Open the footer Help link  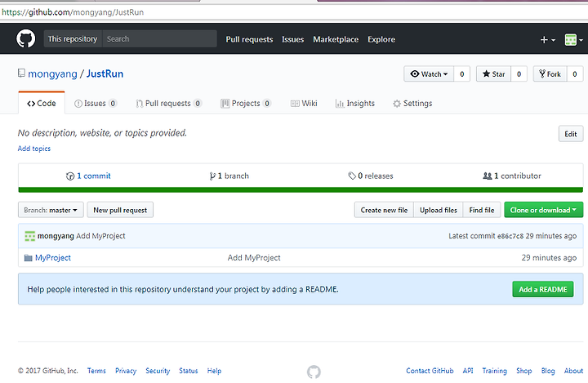coord(214,371)
